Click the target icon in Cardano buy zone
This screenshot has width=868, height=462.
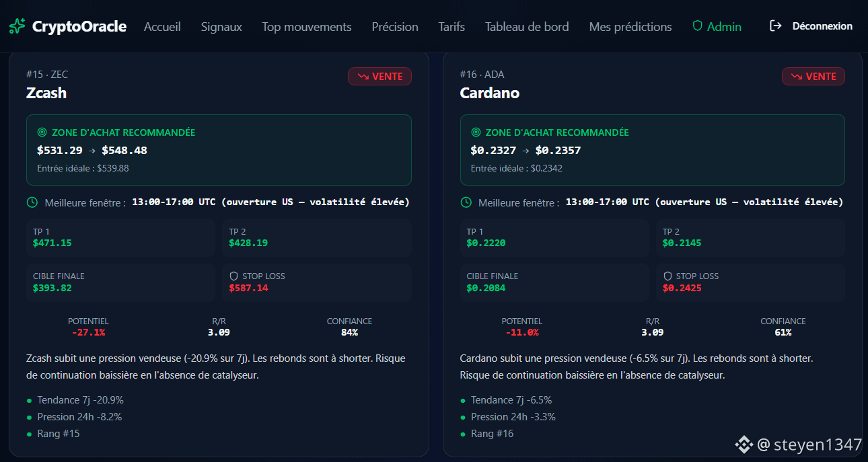click(x=476, y=132)
